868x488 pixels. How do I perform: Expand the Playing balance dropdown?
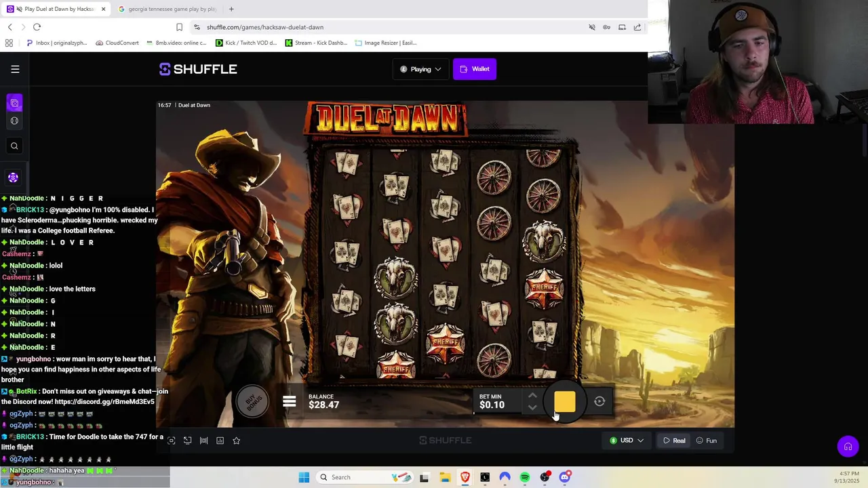coord(420,69)
